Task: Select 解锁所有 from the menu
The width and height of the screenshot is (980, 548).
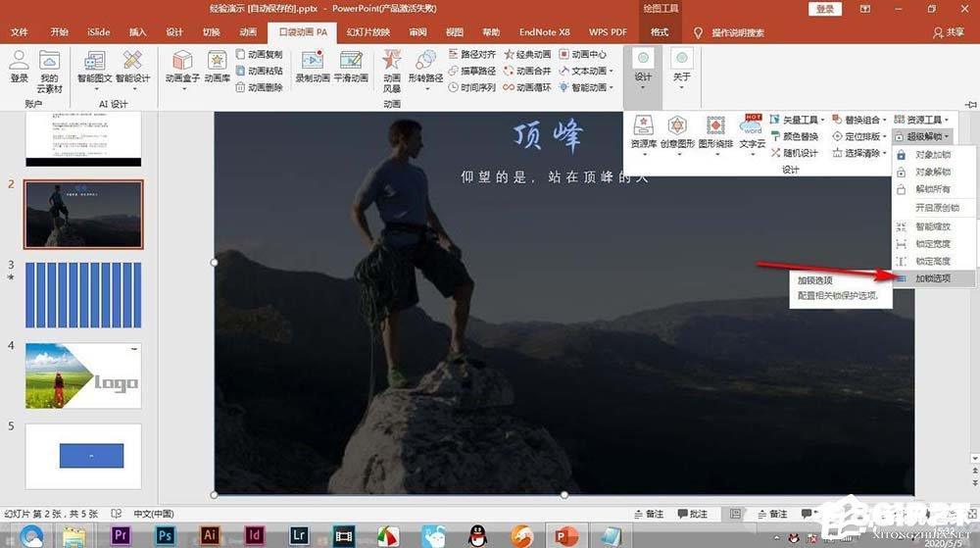Action: pos(934,189)
